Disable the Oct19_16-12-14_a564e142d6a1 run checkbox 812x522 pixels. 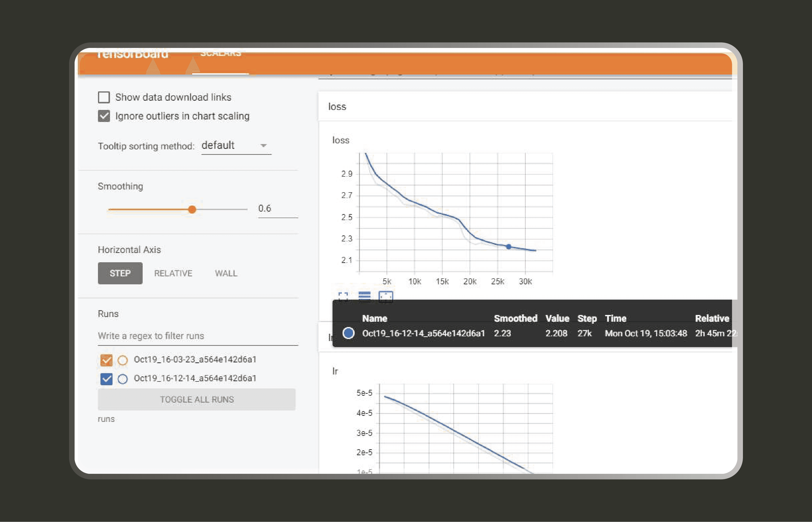[x=106, y=379]
